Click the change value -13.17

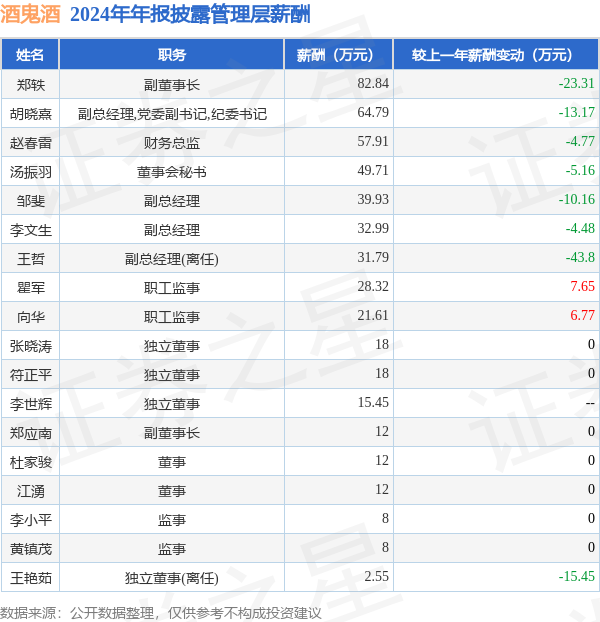577,112
